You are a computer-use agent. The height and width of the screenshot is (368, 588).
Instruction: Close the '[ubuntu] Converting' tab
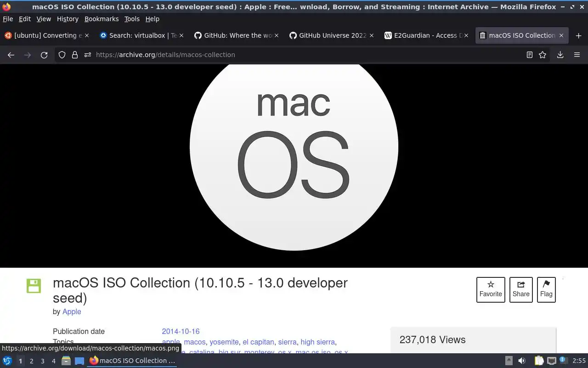click(87, 35)
